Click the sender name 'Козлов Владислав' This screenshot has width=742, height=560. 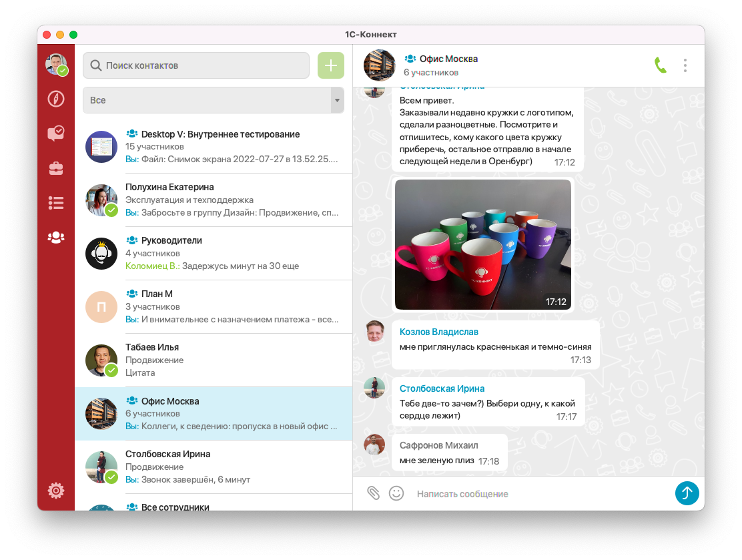[x=438, y=332]
